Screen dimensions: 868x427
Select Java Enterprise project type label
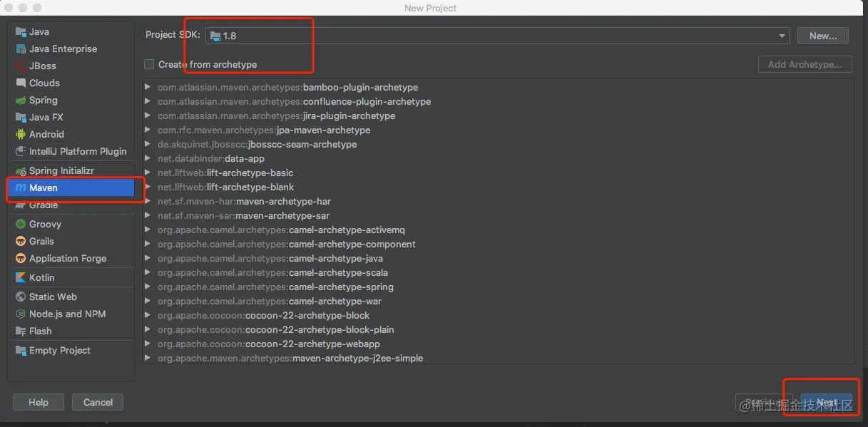pos(63,49)
